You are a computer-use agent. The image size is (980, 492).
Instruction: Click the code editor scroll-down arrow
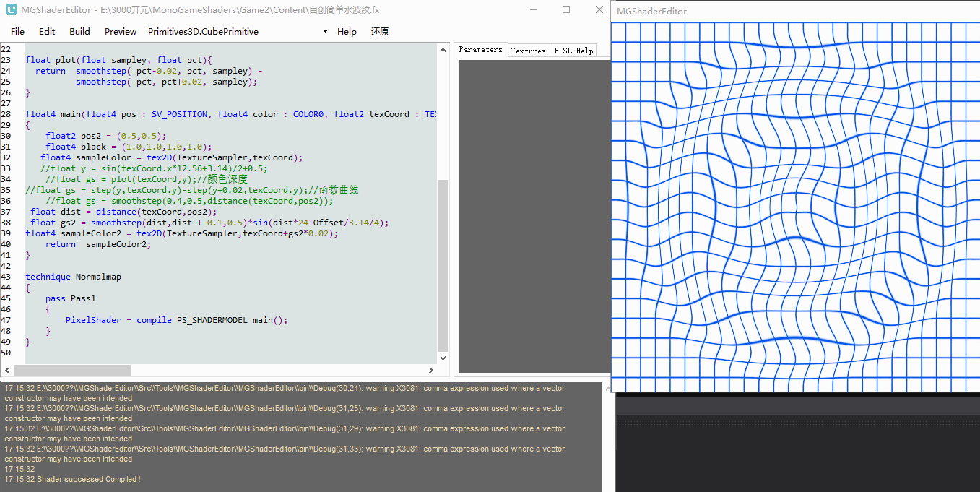pyautogui.click(x=443, y=358)
